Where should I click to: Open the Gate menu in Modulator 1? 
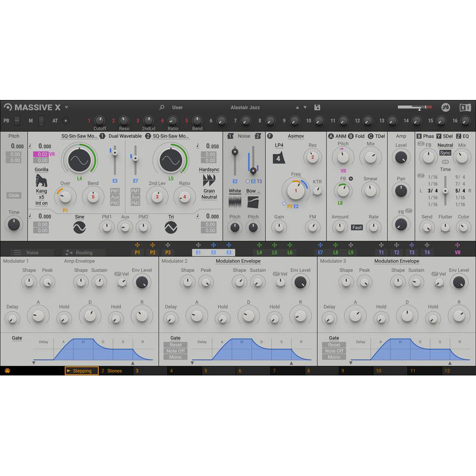tap(17, 338)
